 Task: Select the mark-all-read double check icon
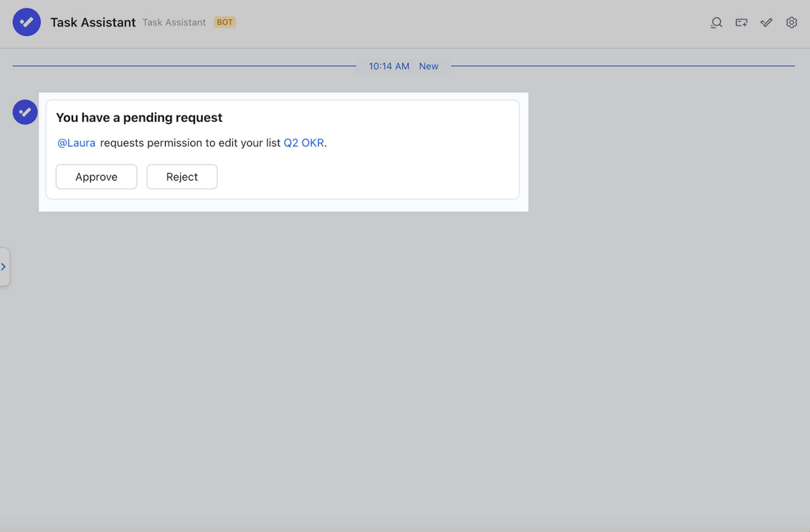pos(766,22)
